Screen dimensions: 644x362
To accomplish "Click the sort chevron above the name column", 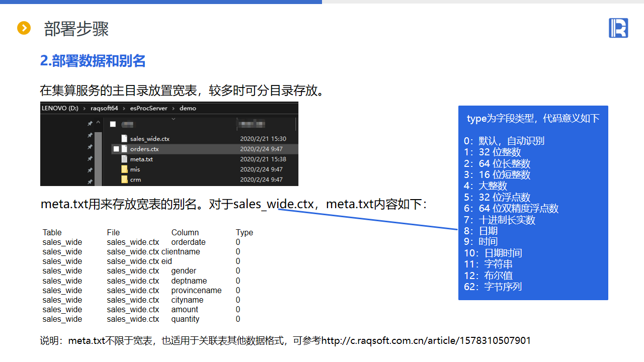I will point(173,119).
